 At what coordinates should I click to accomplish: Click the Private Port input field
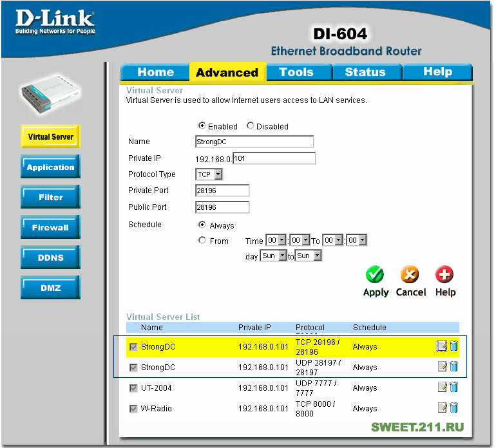(222, 191)
